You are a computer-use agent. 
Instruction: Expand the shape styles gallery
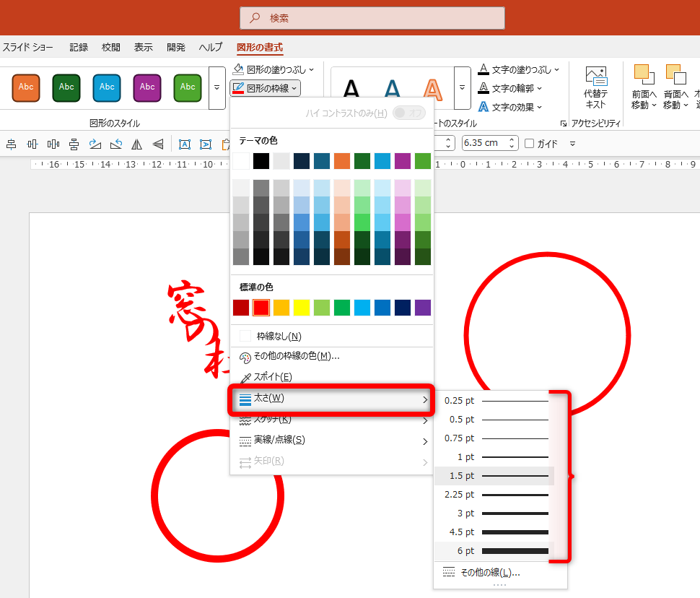pyautogui.click(x=216, y=87)
